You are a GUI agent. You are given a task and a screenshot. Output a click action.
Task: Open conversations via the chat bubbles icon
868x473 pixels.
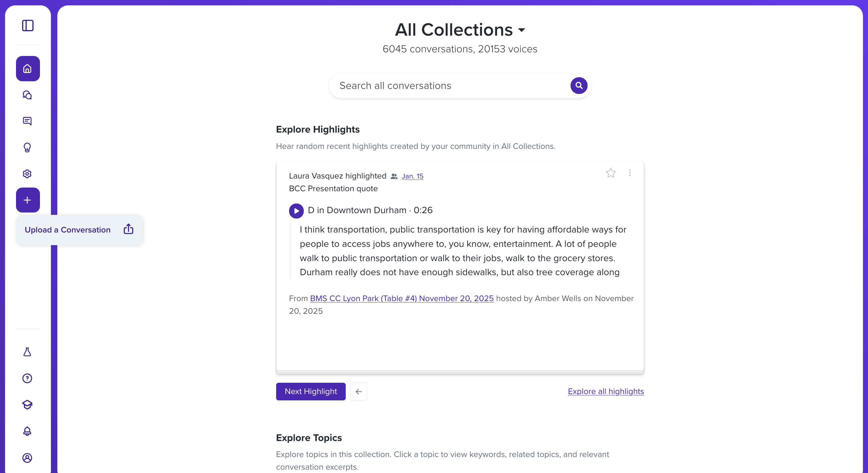pos(27,95)
